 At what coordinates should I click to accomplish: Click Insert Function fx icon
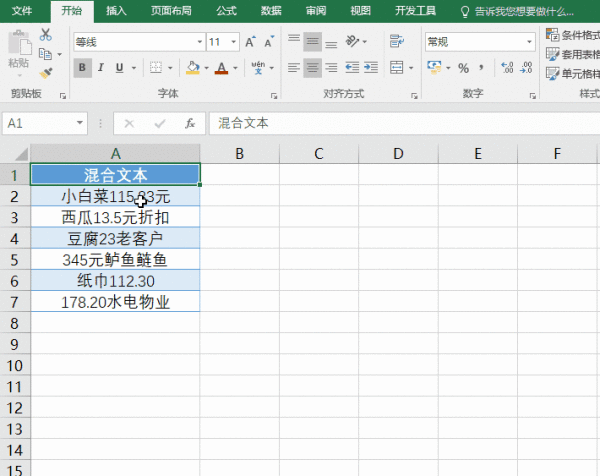[x=190, y=123]
